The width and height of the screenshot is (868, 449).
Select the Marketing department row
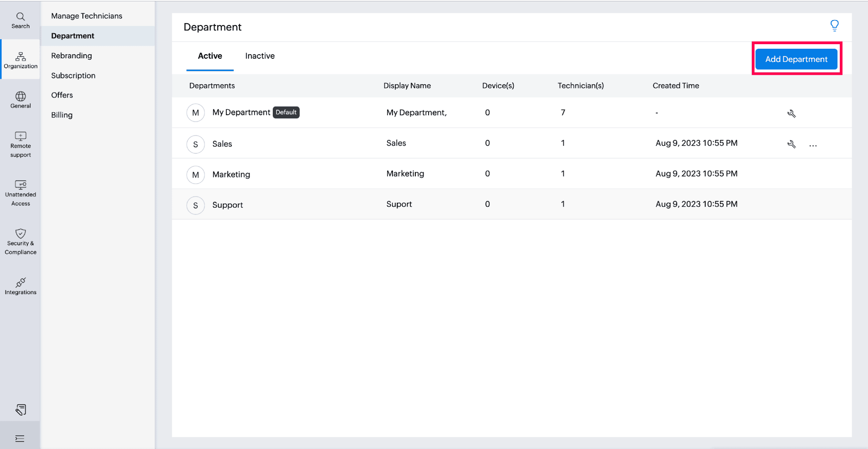pos(231,174)
